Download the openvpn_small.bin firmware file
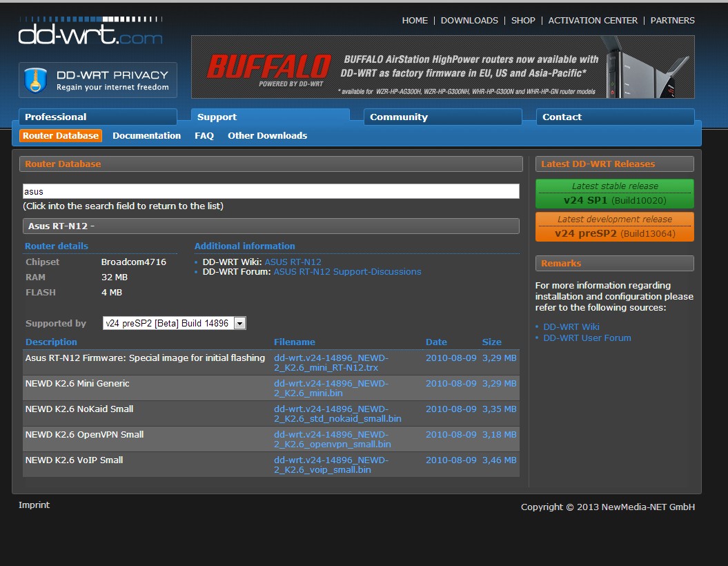 pos(332,439)
